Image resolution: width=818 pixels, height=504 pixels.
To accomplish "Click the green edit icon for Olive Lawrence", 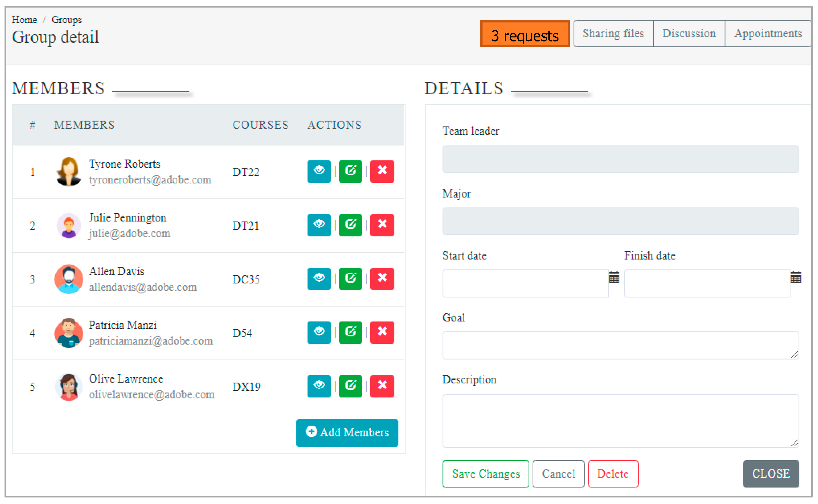I will click(350, 386).
